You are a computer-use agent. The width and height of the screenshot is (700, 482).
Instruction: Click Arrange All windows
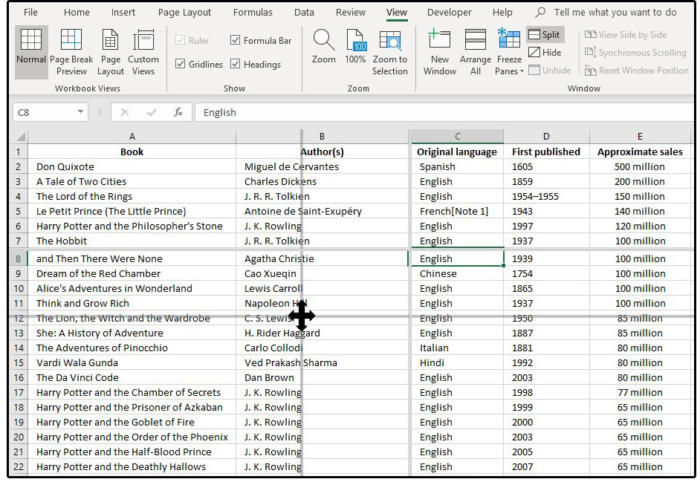point(475,52)
